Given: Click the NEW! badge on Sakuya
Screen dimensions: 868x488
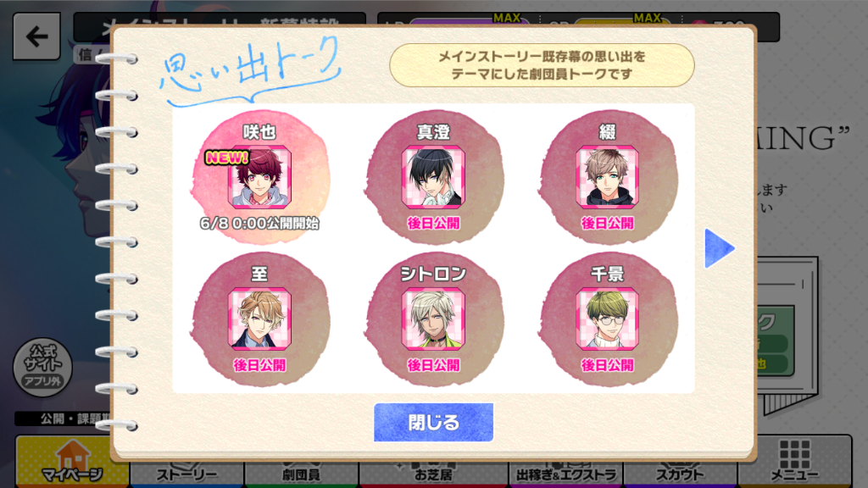Looking at the screenshot, I should (226, 158).
